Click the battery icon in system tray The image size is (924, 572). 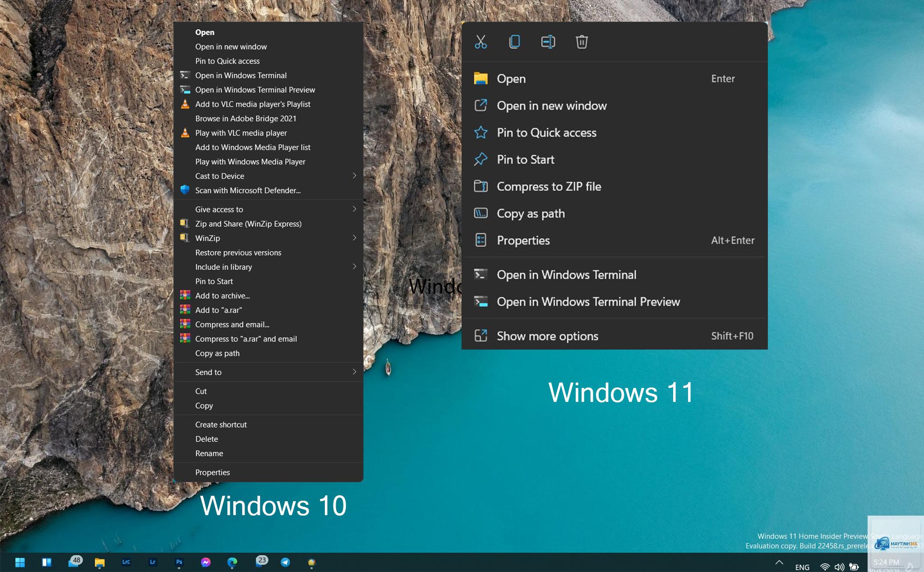coord(854,567)
